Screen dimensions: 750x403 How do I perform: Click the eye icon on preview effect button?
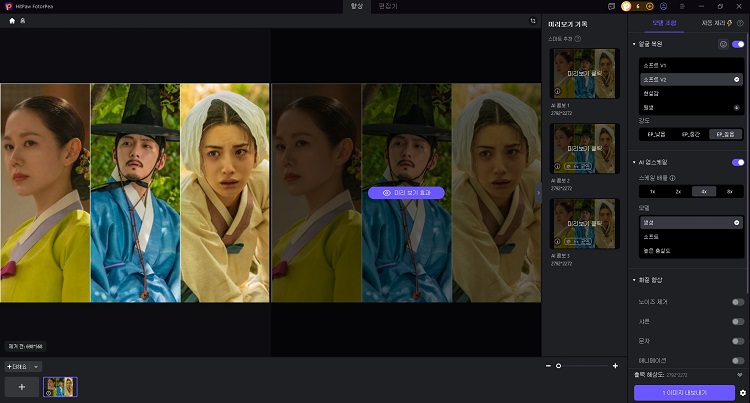coord(387,193)
